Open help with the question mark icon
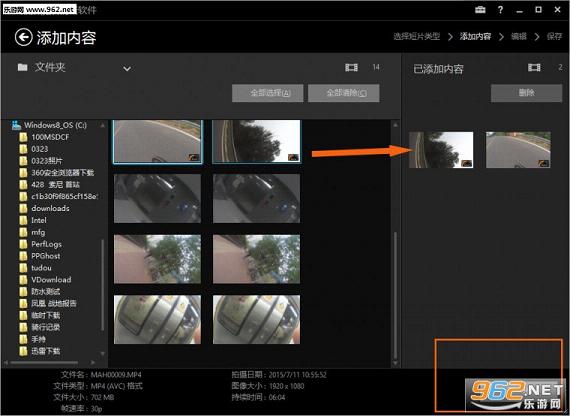 point(501,10)
